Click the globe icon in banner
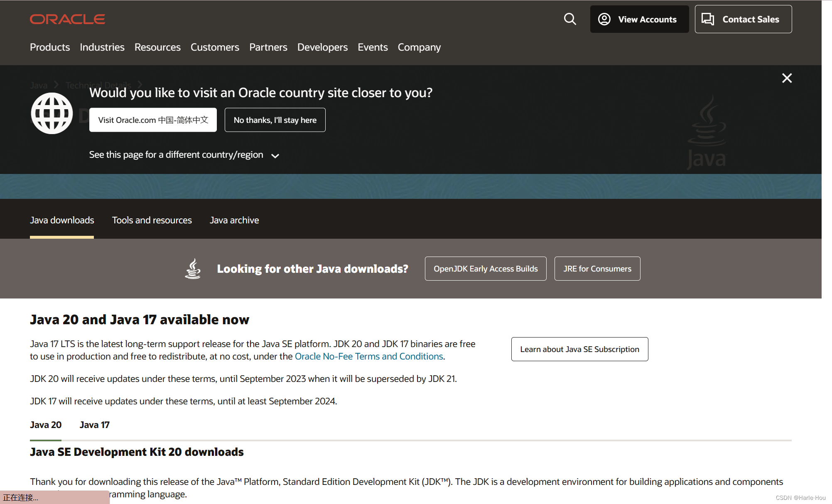Viewport: 832px width, 504px height. (x=52, y=113)
